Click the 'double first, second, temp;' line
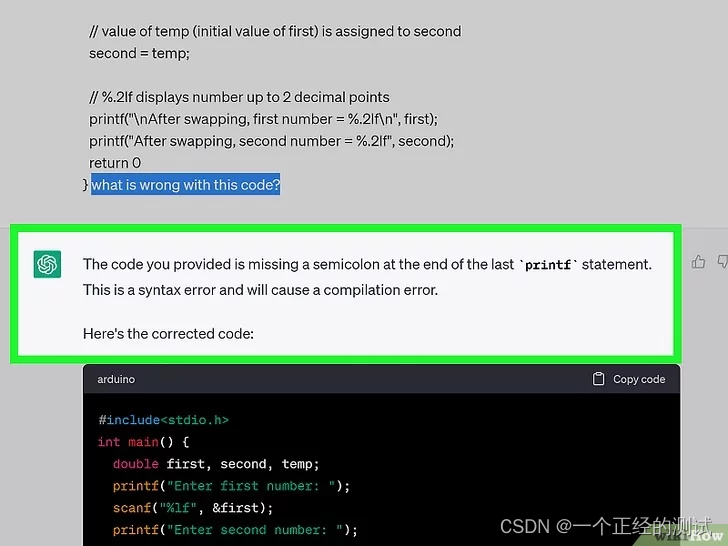The height and width of the screenshot is (546, 728). tap(216, 464)
